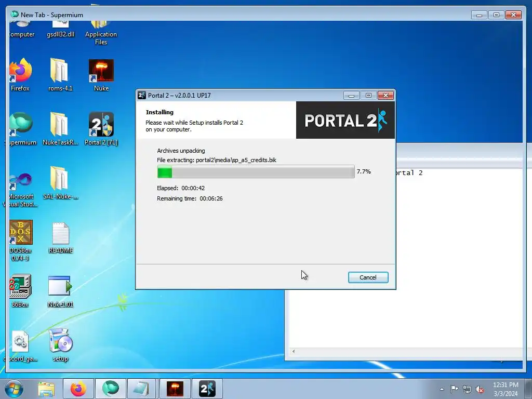Minimize the New Tab - Supermium window

(x=479, y=15)
